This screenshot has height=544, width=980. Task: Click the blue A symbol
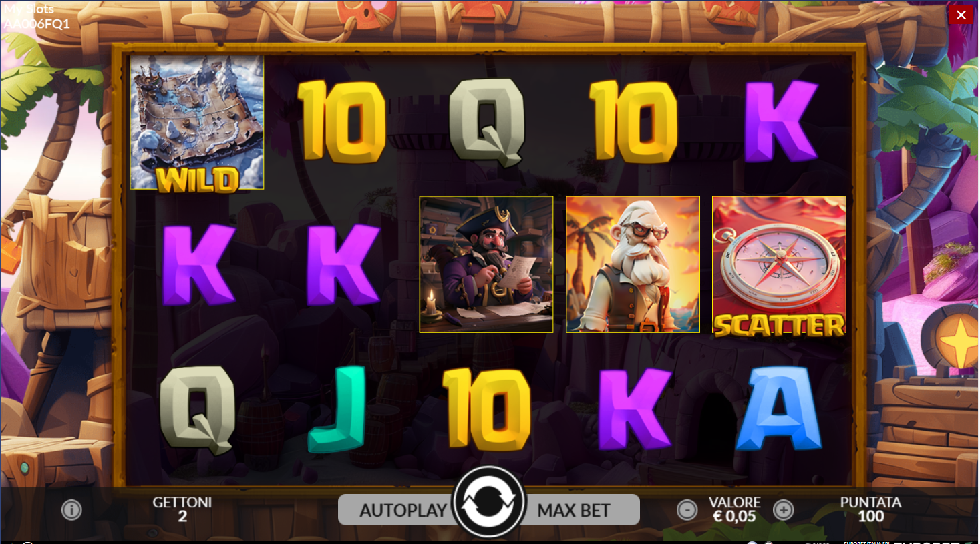[x=779, y=409]
